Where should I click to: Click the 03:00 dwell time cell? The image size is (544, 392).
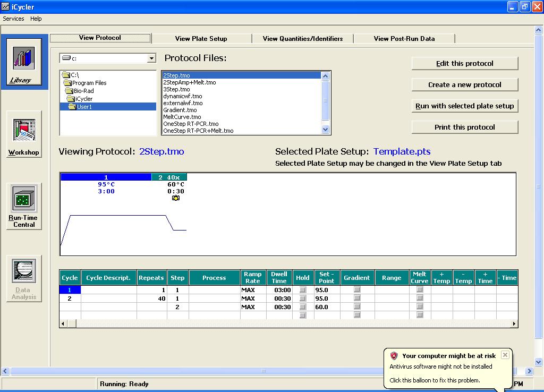coord(279,289)
